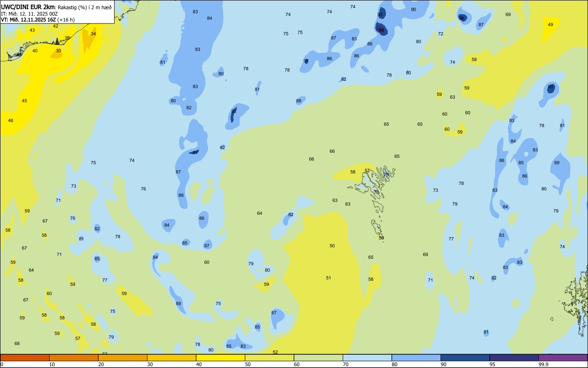Click the 40–50 bright yellow legend swatch
This screenshot has height=368, width=588.
click(x=220, y=357)
